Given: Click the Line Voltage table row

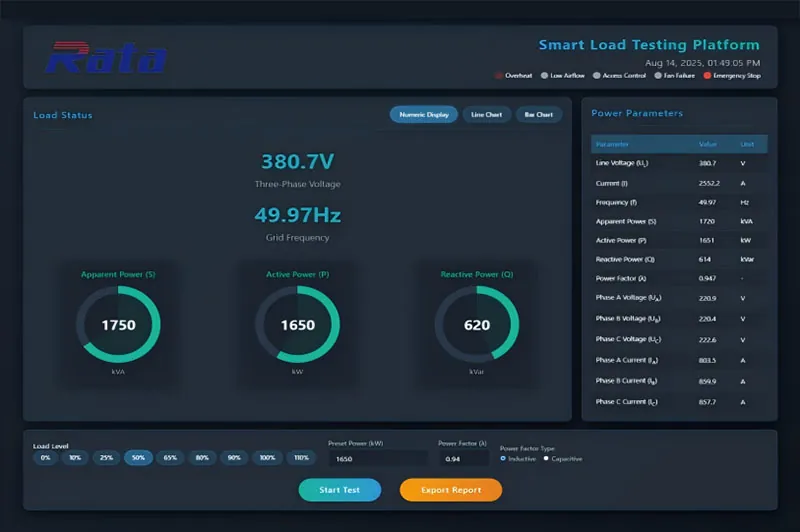Looking at the screenshot, I should coord(679,163).
